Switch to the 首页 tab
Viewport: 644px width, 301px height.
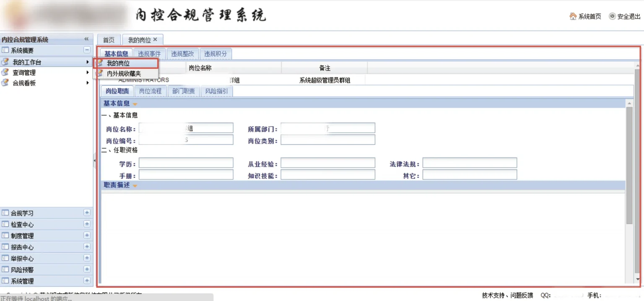pyautogui.click(x=109, y=40)
